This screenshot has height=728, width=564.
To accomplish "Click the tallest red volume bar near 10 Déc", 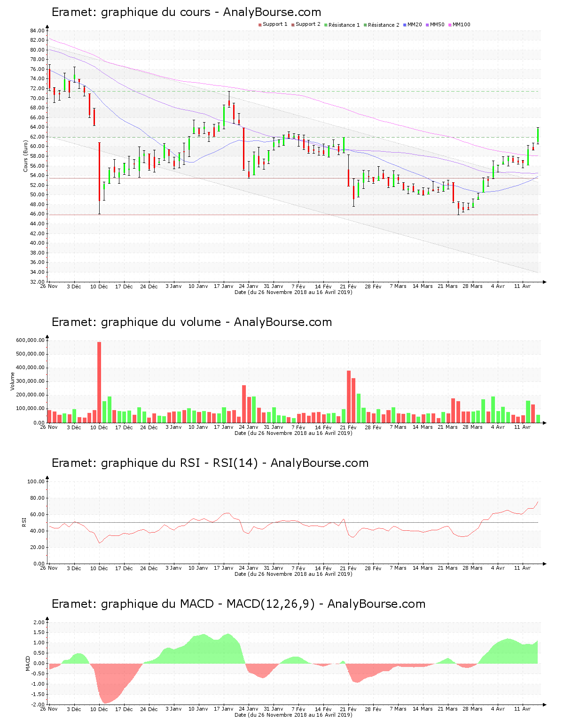I will pyautogui.click(x=99, y=382).
